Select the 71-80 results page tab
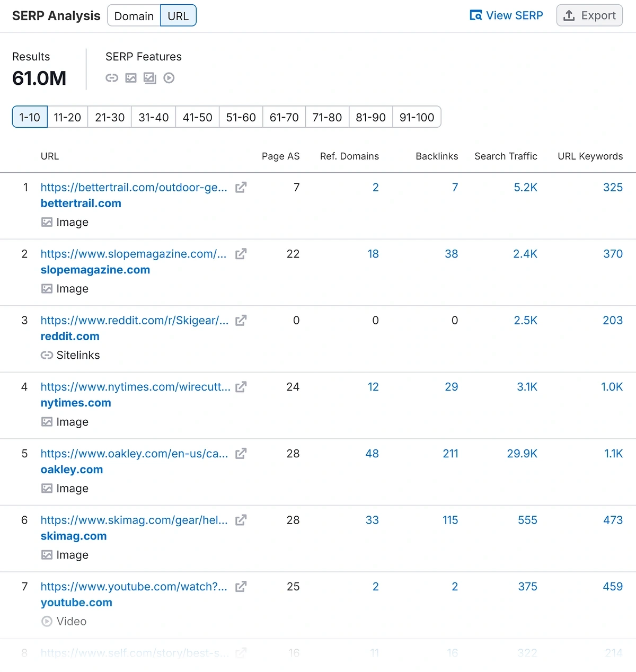This screenshot has width=636, height=672. [327, 117]
